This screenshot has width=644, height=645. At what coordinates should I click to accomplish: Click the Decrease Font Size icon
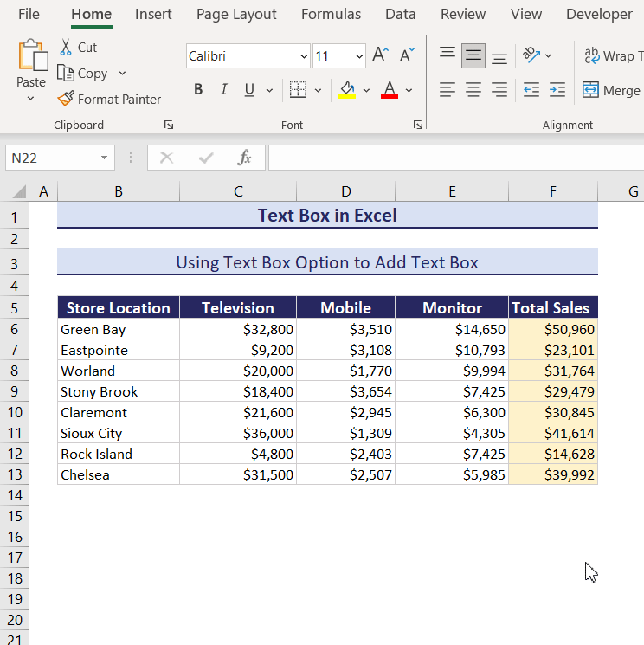click(x=407, y=55)
